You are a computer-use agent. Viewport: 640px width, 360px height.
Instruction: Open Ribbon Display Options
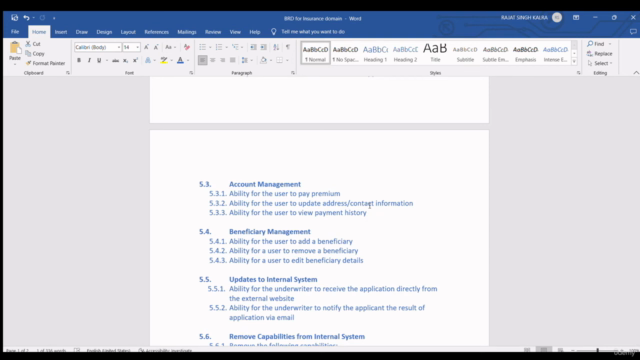point(576,18)
